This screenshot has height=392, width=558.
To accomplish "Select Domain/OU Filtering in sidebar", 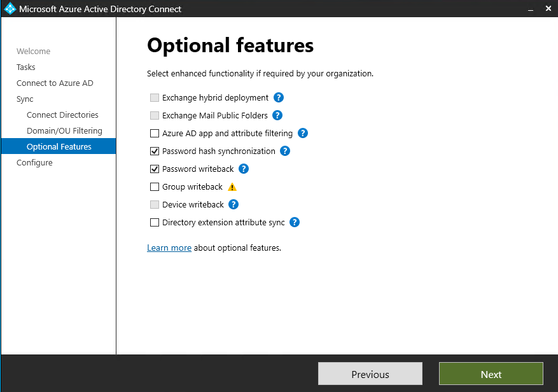I will (x=64, y=131).
